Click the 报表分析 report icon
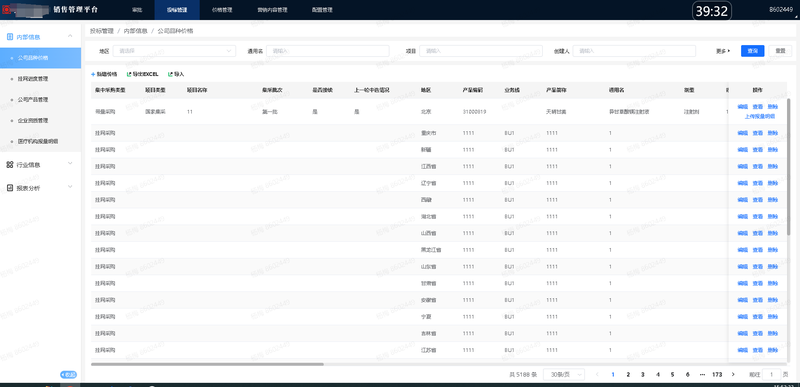 click(x=10, y=188)
